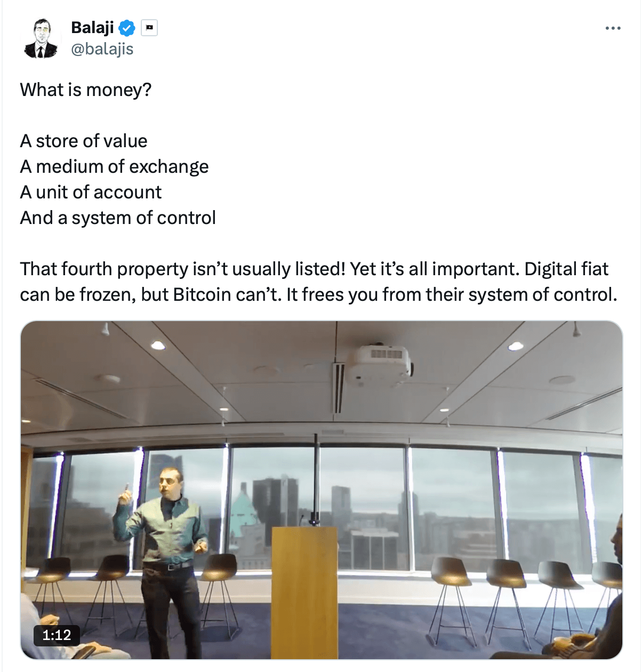Play the embedded video
This screenshot has height=672, width=641.
click(322, 490)
